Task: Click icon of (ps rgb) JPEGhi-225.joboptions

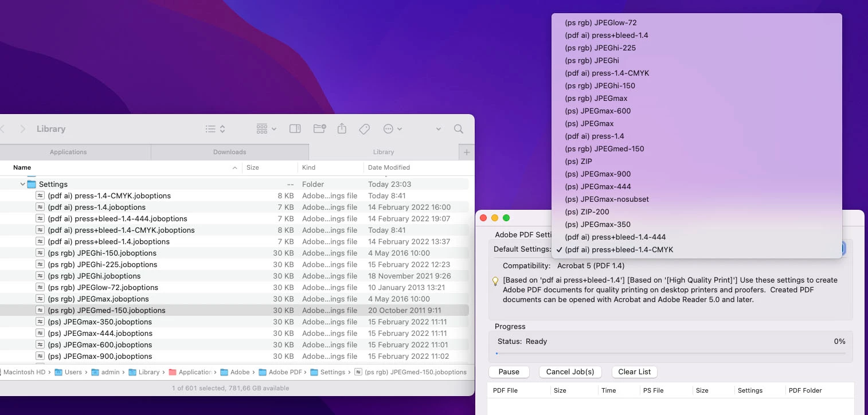Action: click(x=40, y=264)
